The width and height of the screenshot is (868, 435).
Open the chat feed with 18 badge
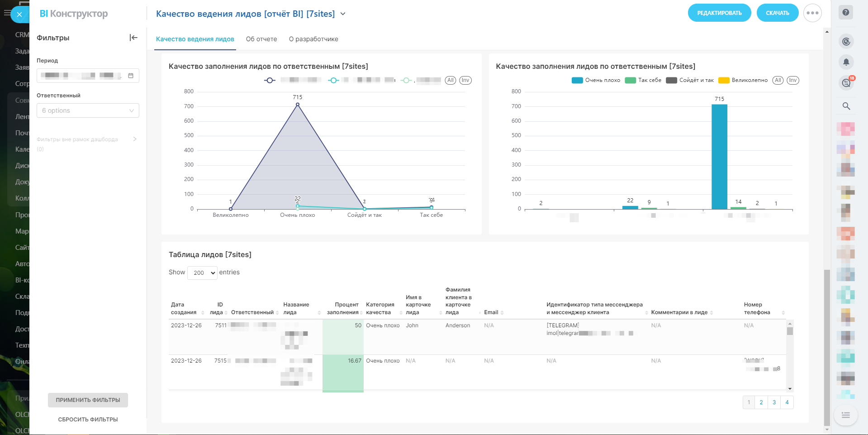pyautogui.click(x=846, y=83)
